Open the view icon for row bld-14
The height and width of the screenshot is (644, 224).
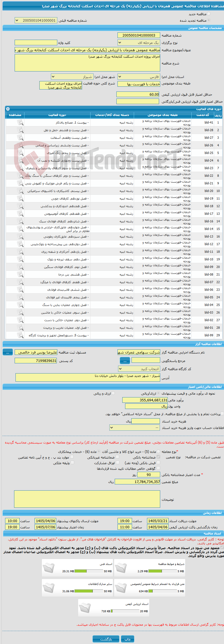[20, 229]
